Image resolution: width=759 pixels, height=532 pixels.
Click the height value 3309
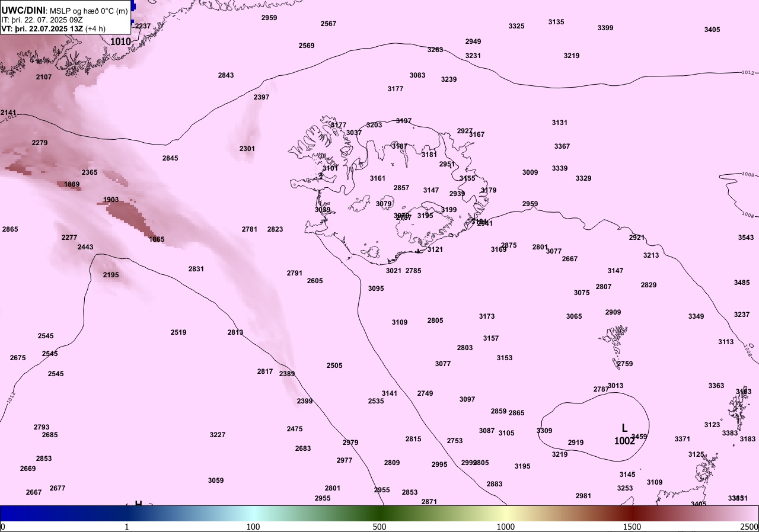click(x=544, y=431)
